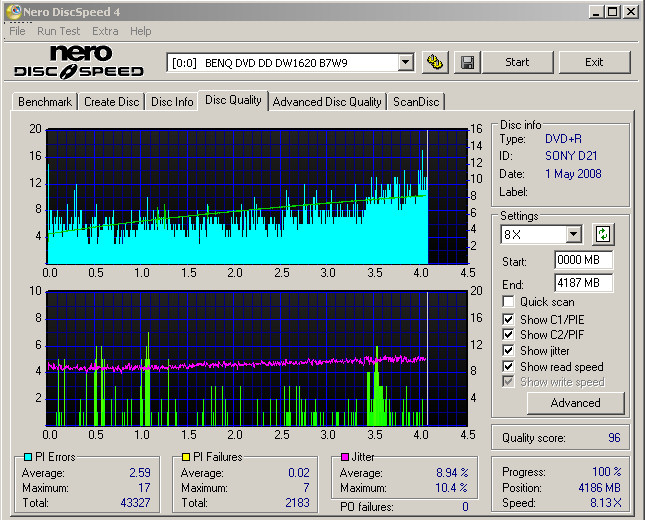Toggle Show read speed checkbox
645x520 pixels.
point(508,366)
